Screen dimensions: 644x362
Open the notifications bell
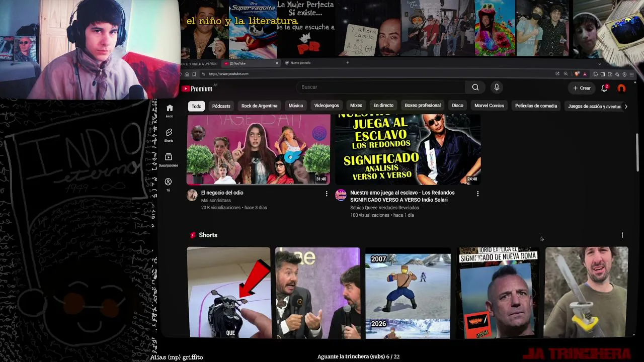point(604,88)
